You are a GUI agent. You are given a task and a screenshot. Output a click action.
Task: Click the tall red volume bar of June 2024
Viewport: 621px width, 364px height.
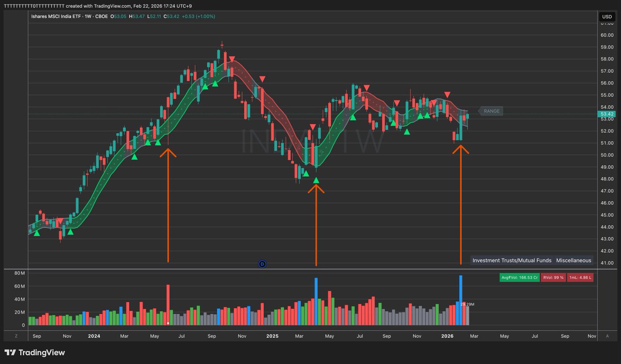(x=168, y=305)
